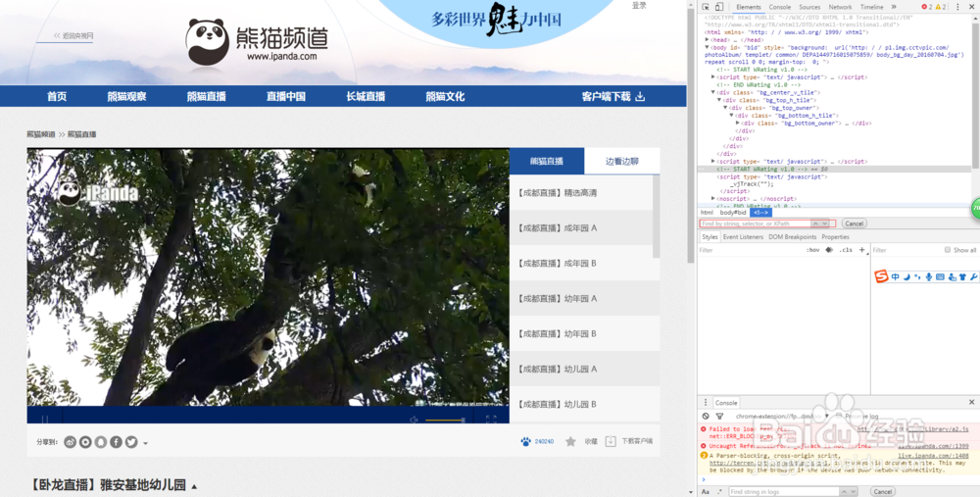Open the DevTools three-dot customize menu
Screen dimensions: 980x497
coord(957,7)
